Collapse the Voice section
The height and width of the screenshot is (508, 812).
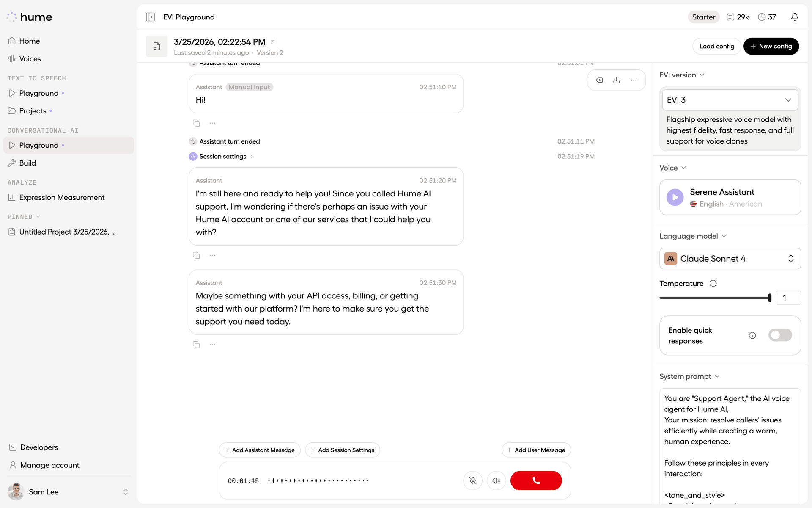(672, 168)
